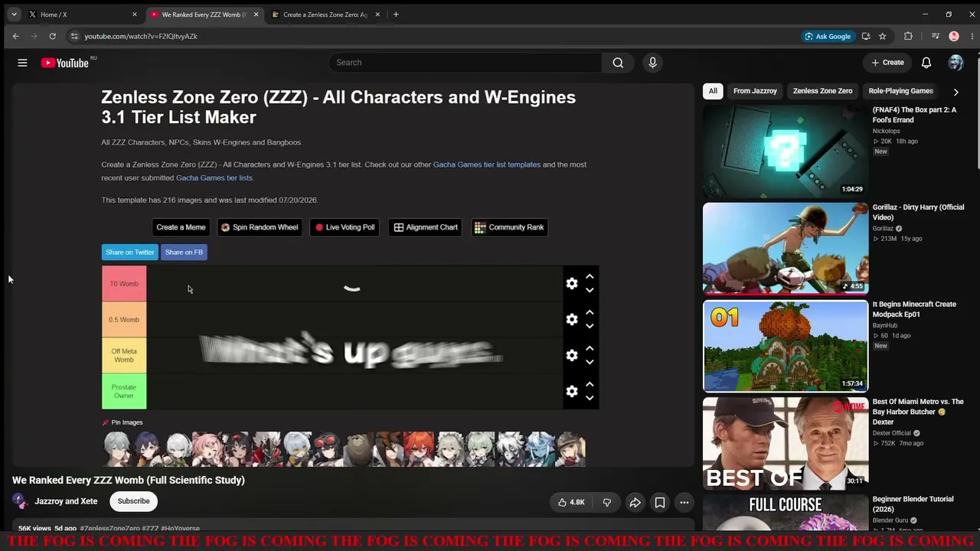Open the YouTube guide hamburger menu
This screenshot has width=980, height=551.
point(22,63)
